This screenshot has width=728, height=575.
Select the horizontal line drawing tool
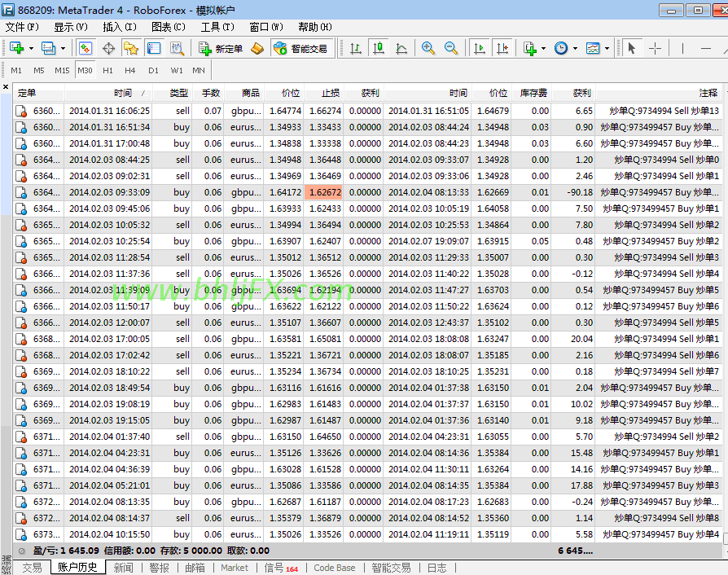tap(706, 48)
